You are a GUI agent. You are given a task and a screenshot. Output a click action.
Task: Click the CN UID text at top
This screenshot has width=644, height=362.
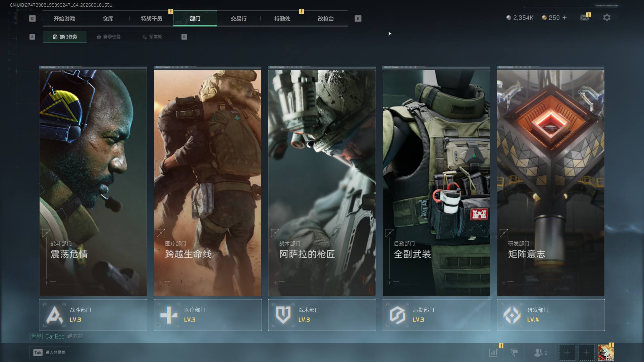click(61, 5)
